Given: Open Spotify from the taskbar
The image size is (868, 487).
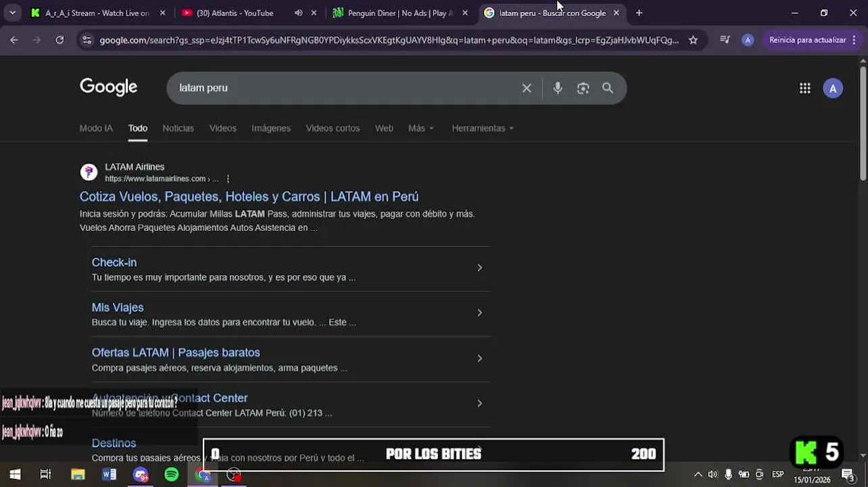Looking at the screenshot, I should pos(172,474).
